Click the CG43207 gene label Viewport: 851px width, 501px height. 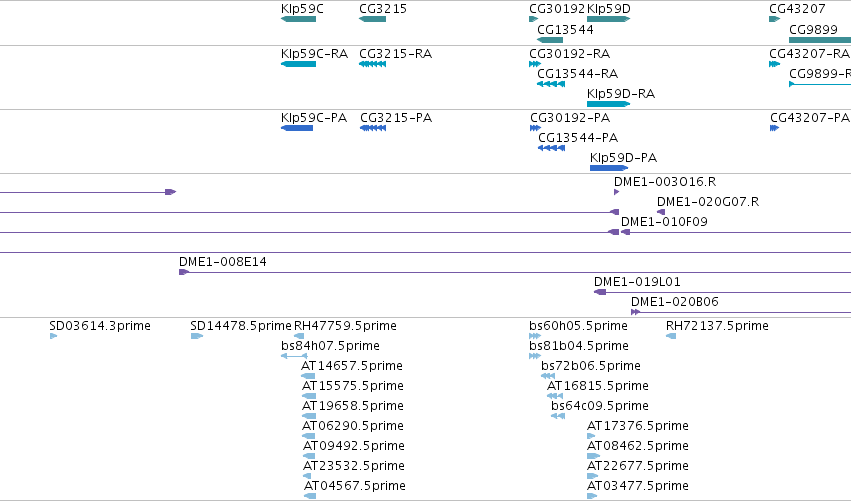[797, 9]
